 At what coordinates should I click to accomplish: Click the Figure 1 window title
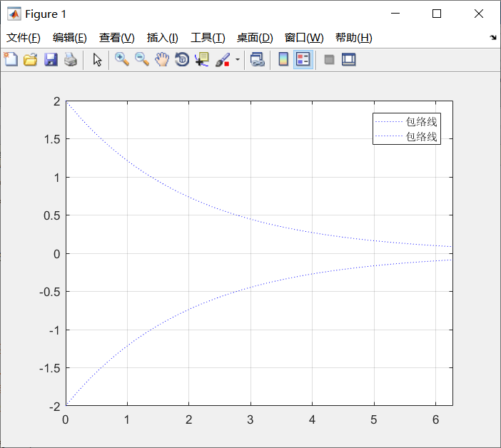46,14
